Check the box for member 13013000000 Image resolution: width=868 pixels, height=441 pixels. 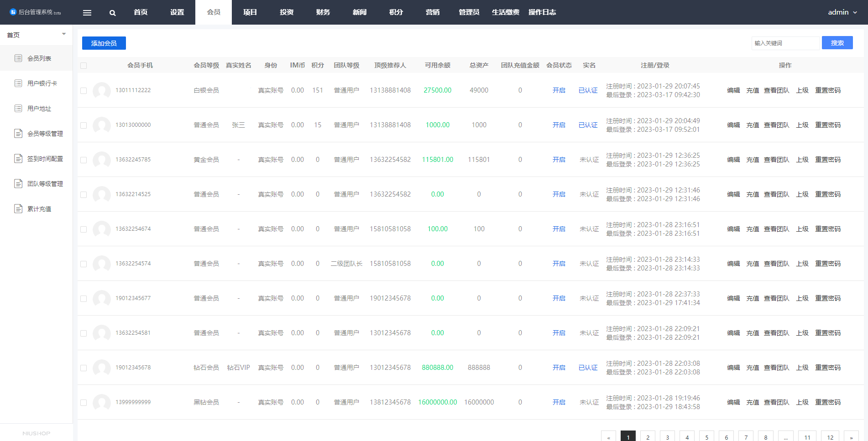(84, 125)
